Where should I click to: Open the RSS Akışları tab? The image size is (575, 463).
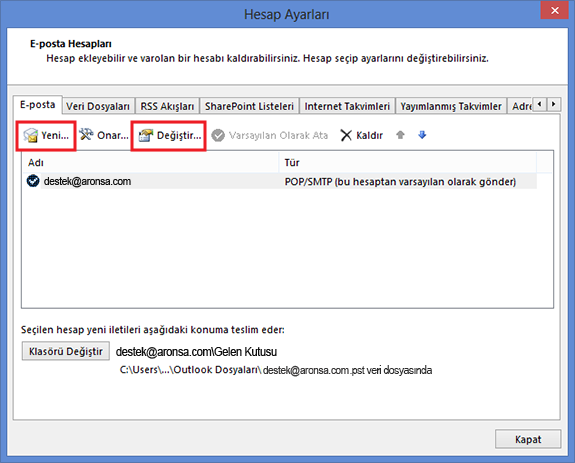(x=167, y=106)
